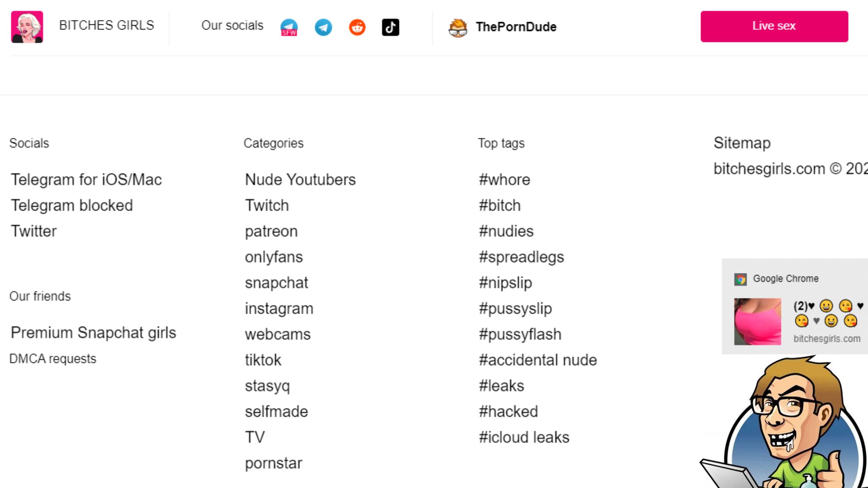Click the ThePornDude text link

pos(516,27)
